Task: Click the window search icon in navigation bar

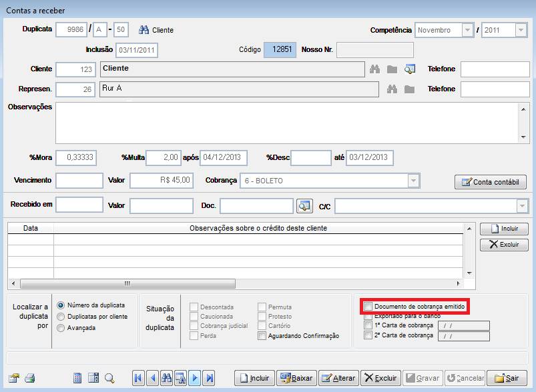Action: pyautogui.click(x=180, y=378)
